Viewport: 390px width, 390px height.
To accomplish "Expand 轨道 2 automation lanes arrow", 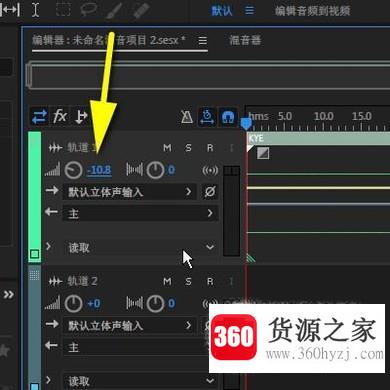I will (x=49, y=380).
